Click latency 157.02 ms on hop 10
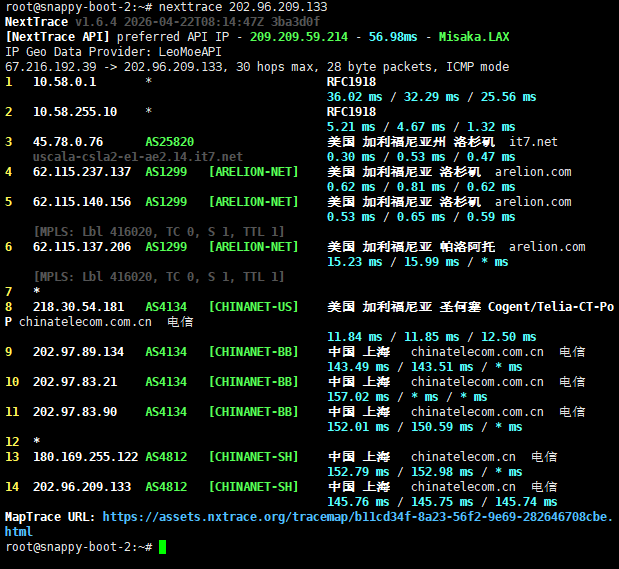The height and width of the screenshot is (569, 619). point(358,397)
